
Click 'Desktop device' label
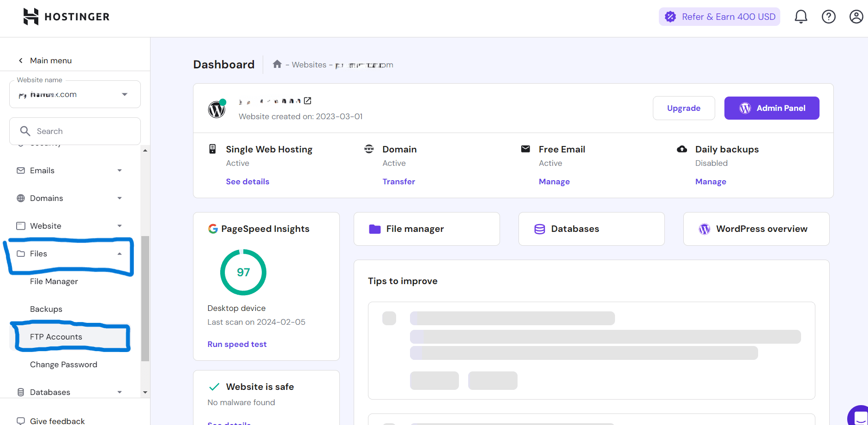236,308
